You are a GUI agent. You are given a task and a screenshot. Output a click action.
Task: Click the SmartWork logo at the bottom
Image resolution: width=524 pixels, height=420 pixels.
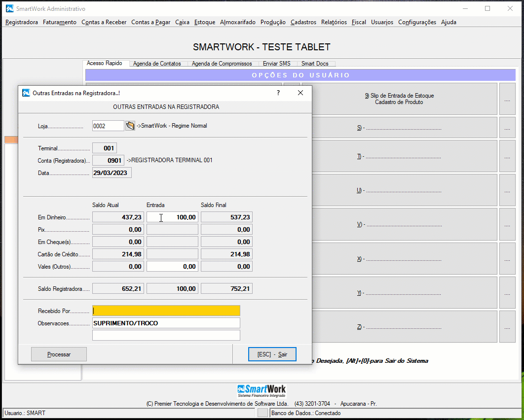point(262,391)
